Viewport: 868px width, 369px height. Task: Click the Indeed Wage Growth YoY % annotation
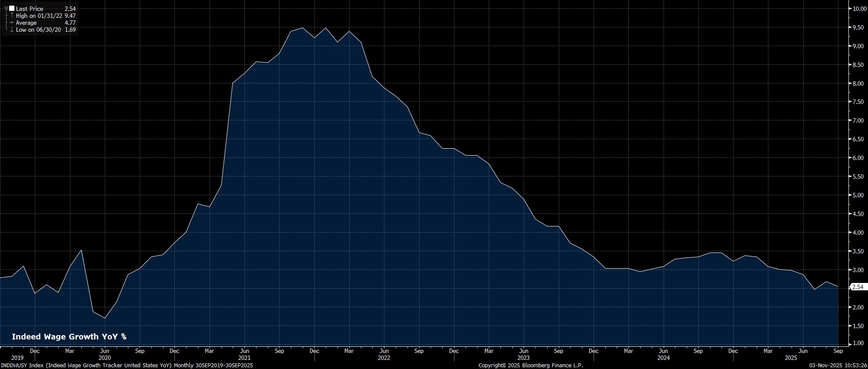coord(69,337)
